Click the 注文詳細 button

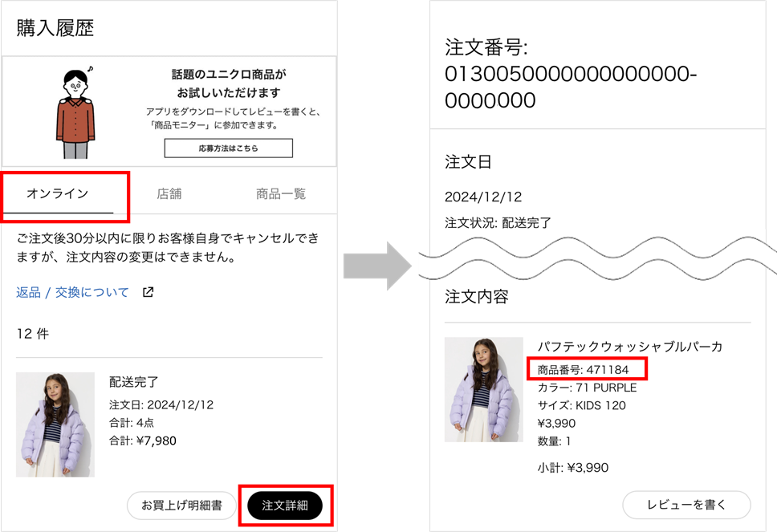click(287, 506)
